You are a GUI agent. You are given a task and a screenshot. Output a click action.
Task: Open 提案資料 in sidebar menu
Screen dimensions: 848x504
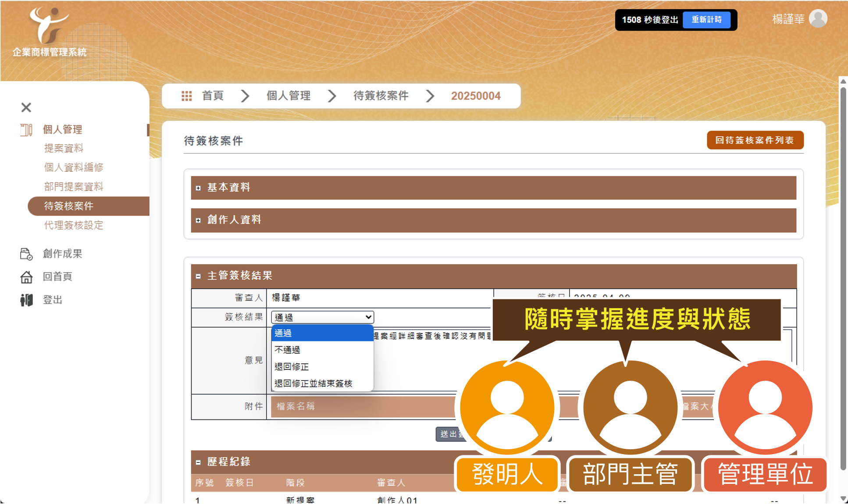click(64, 148)
